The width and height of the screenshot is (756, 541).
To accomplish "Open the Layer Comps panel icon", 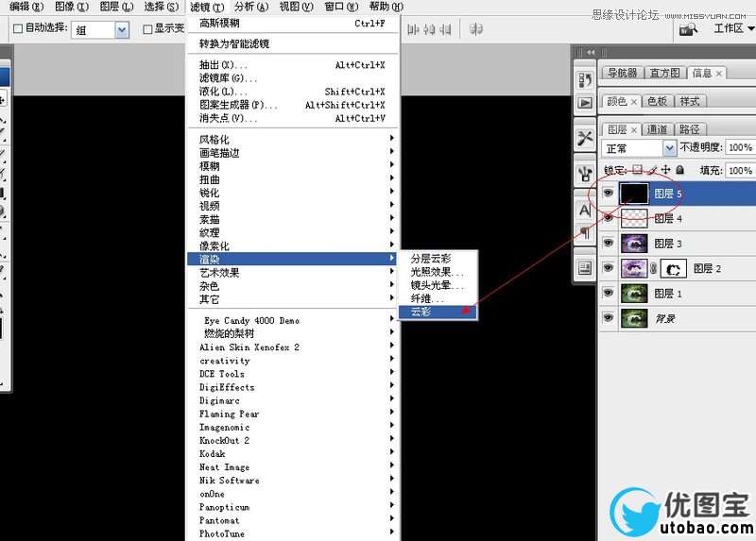I will (x=585, y=268).
